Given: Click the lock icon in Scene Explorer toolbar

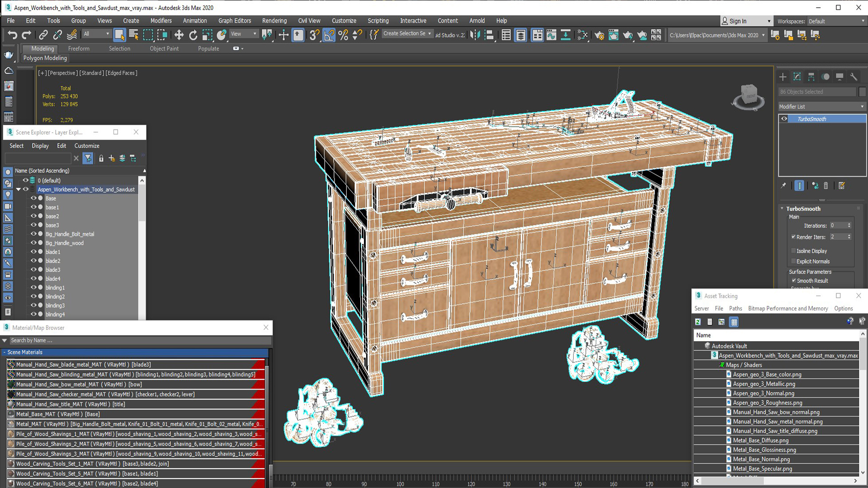Looking at the screenshot, I should tap(101, 158).
